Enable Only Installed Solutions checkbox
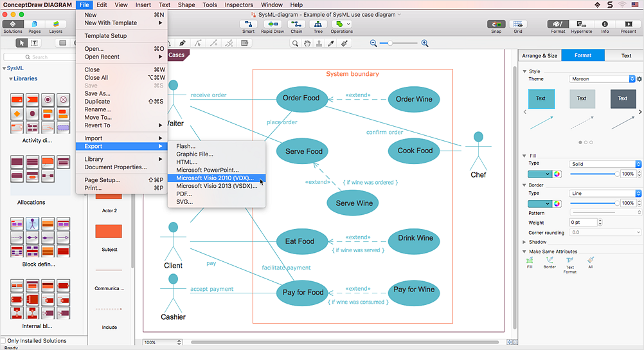 pyautogui.click(x=4, y=340)
